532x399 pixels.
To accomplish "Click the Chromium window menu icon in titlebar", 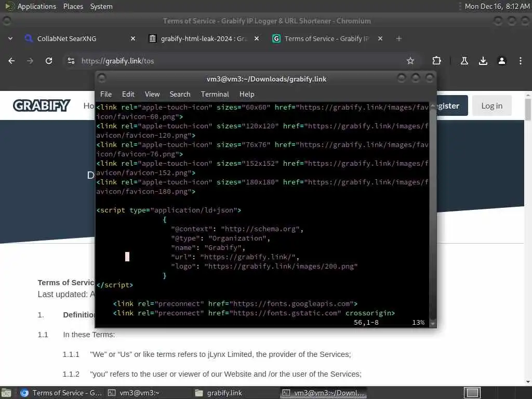I will click(x=6, y=21).
